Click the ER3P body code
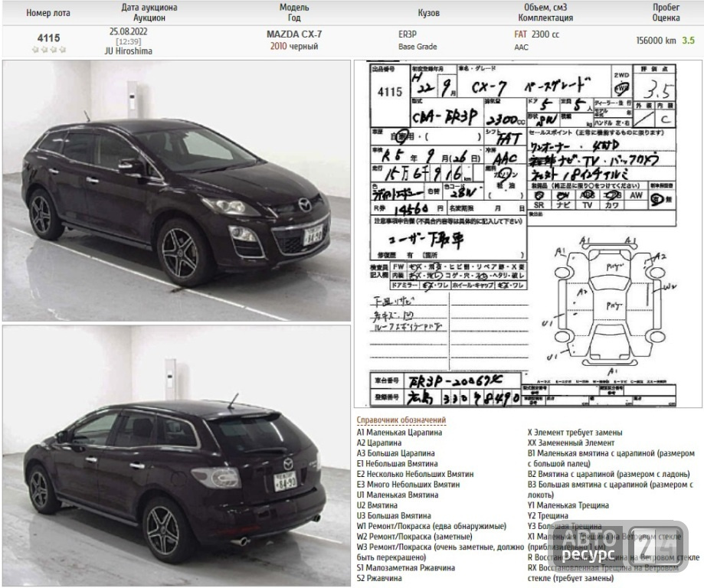This screenshot has width=704, height=588. [x=408, y=34]
